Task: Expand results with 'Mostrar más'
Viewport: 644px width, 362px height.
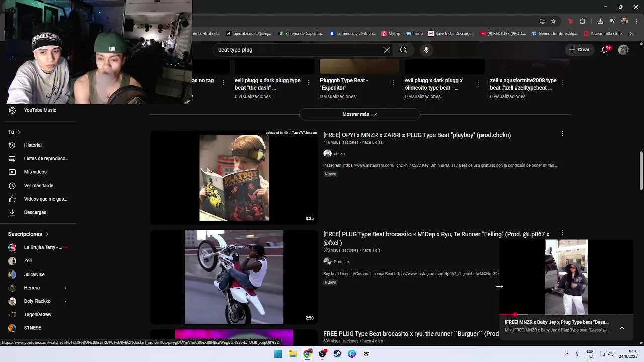Action: coord(360,114)
